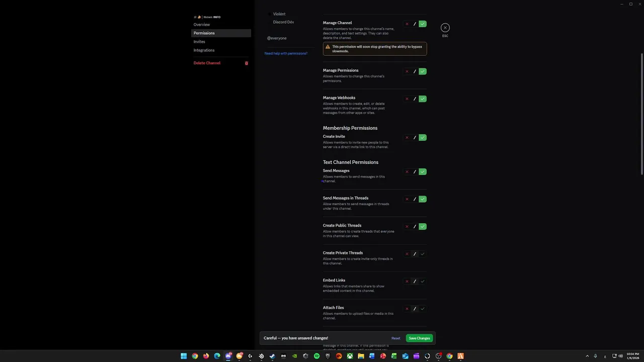Image resolution: width=644 pixels, height=362 pixels.
Task: Deny the Manage Permissions permission
Action: click(407, 71)
